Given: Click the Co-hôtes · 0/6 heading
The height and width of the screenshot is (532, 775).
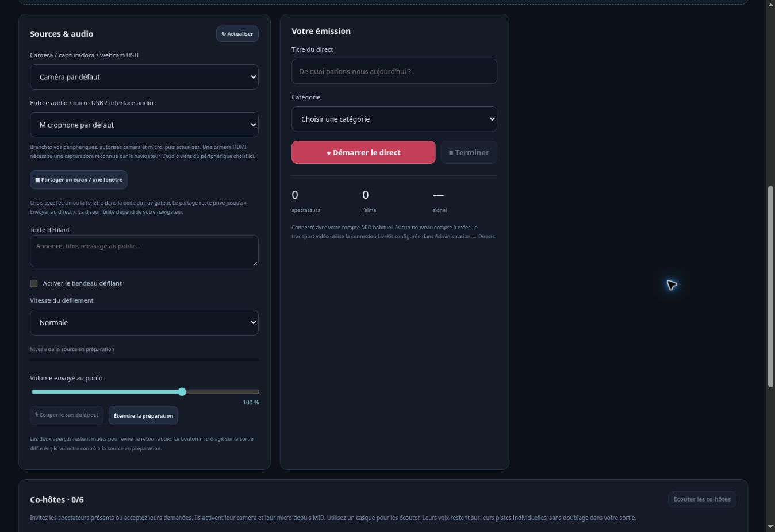Looking at the screenshot, I should (57, 500).
